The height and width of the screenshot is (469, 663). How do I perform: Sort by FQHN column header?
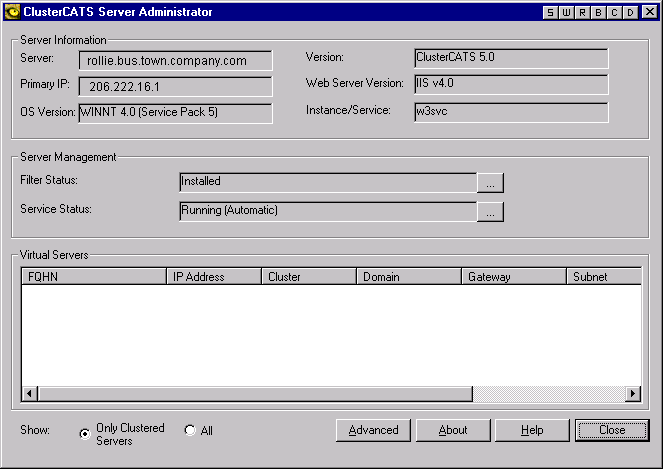[x=94, y=277]
